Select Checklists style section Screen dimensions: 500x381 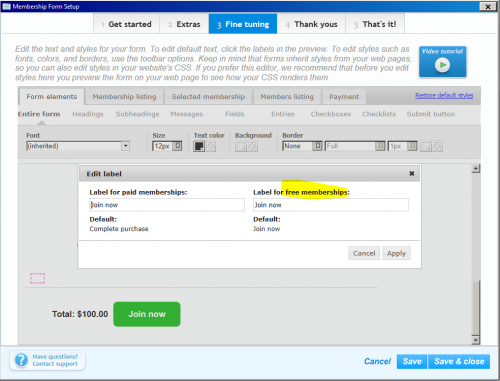(379, 114)
